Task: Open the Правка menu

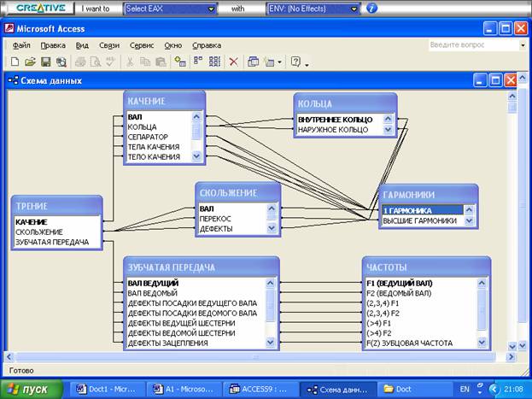Action: click(53, 45)
